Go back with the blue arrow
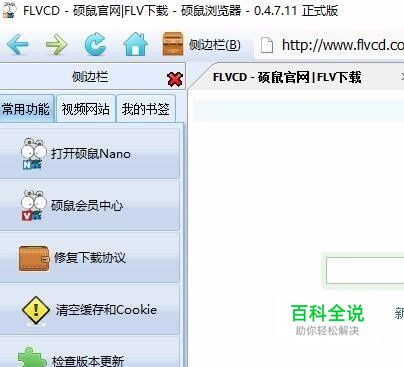The width and height of the screenshot is (404, 367). click(17, 45)
